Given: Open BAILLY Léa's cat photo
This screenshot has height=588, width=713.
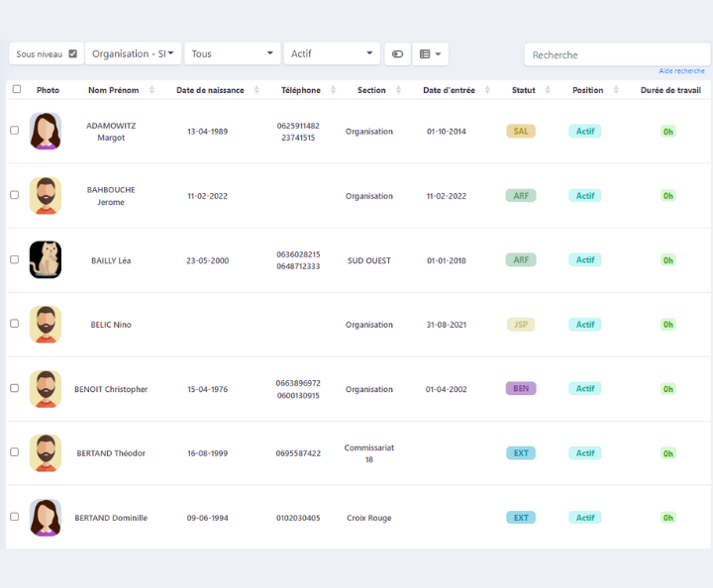Looking at the screenshot, I should coord(46,260).
